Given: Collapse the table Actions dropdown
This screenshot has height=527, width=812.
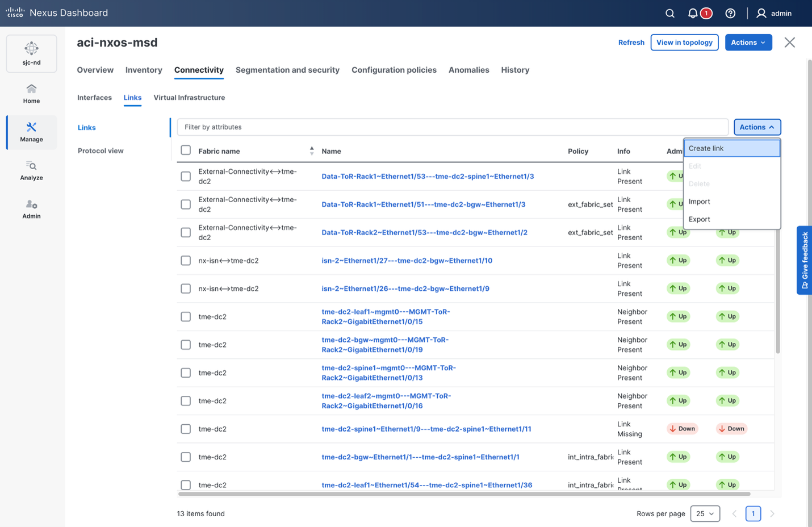Looking at the screenshot, I should 757,127.
